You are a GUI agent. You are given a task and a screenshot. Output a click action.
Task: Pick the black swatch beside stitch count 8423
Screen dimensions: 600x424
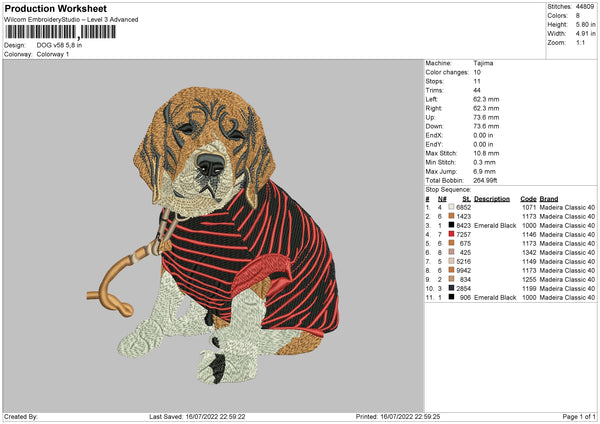click(x=451, y=225)
